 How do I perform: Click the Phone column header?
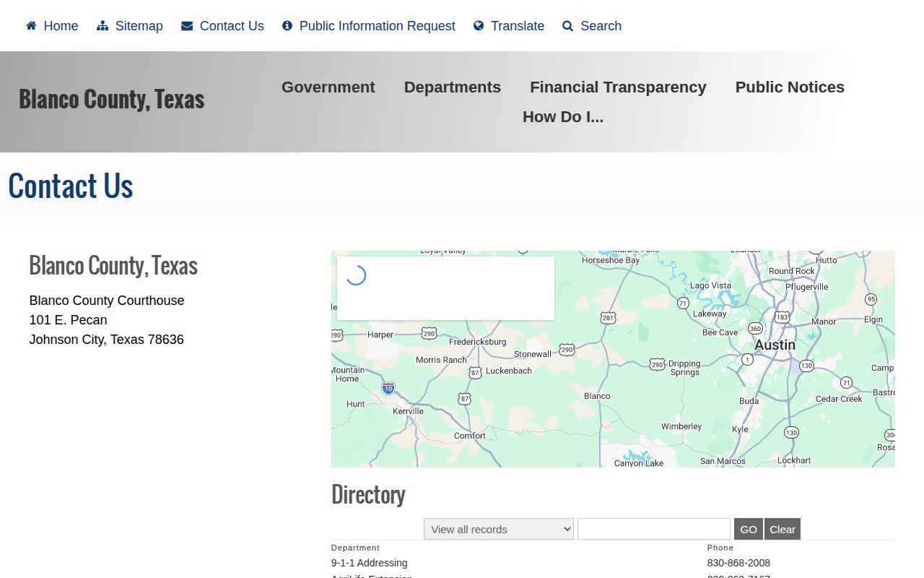pos(720,548)
